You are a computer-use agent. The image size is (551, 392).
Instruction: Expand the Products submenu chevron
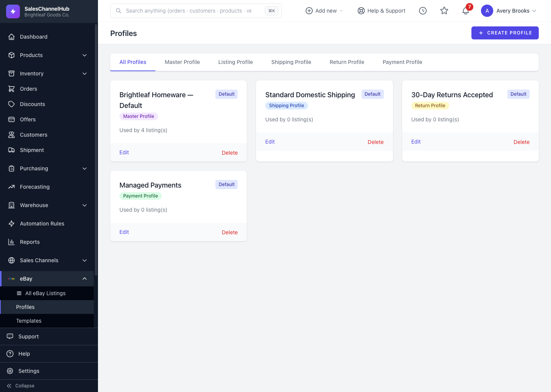tap(85, 55)
